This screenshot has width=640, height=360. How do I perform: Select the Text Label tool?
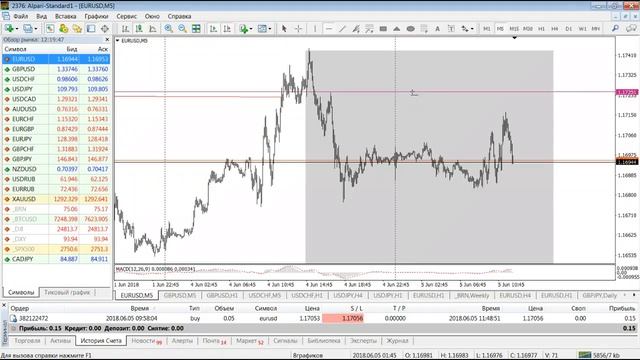click(x=451, y=29)
